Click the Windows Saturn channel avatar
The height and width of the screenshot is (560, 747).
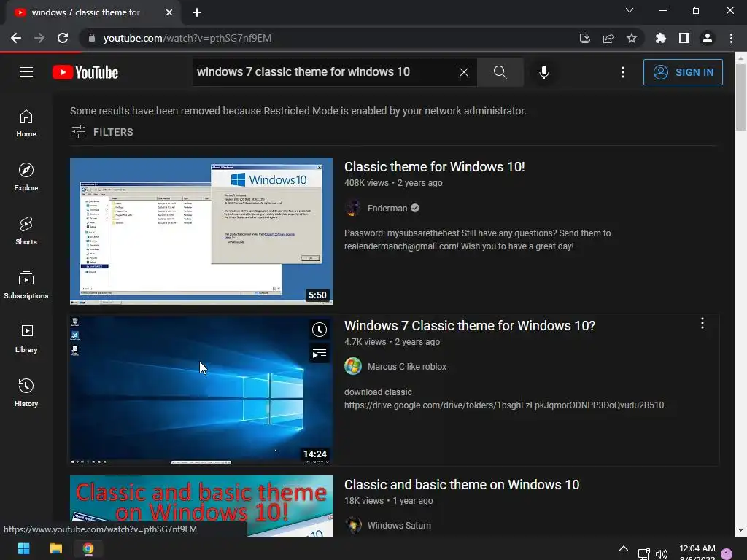pos(353,526)
